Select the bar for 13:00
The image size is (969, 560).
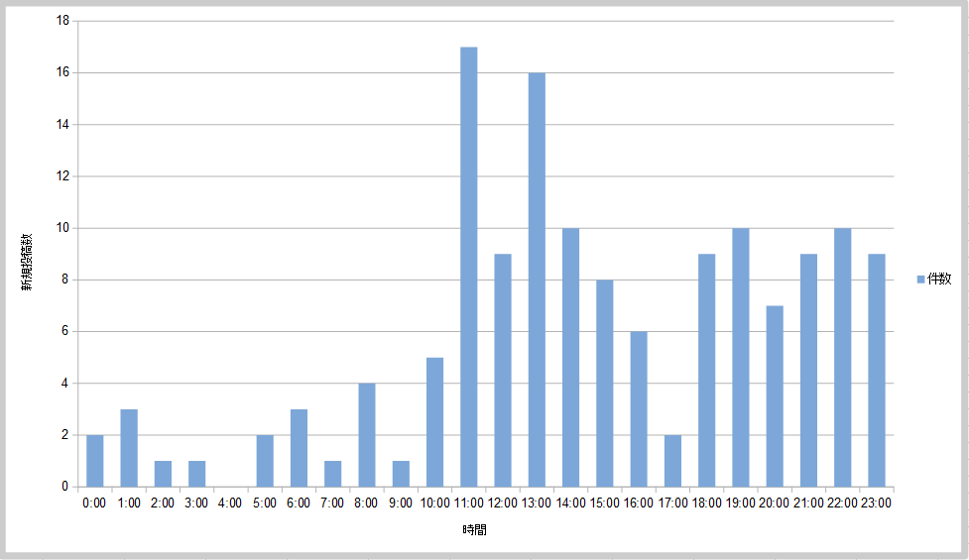click(537, 279)
